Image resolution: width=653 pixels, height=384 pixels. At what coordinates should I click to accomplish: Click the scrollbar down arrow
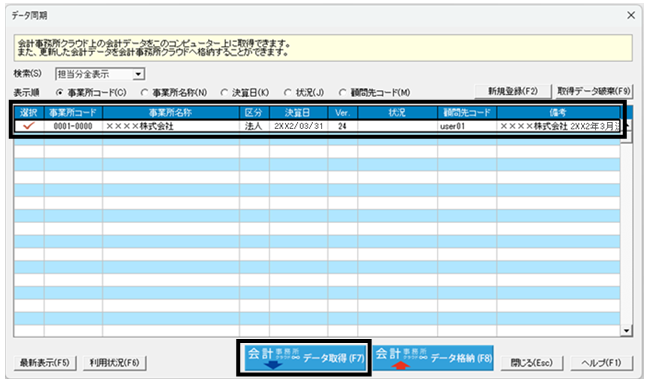[626, 331]
